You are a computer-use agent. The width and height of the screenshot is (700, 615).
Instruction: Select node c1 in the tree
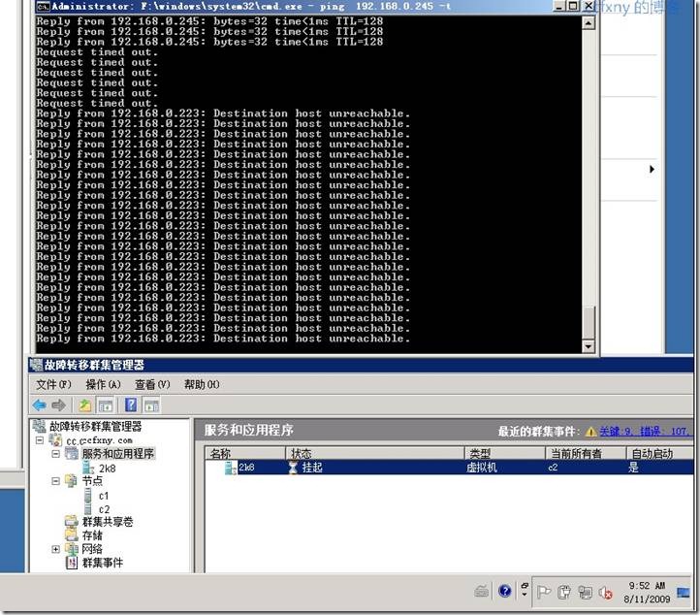tap(104, 496)
